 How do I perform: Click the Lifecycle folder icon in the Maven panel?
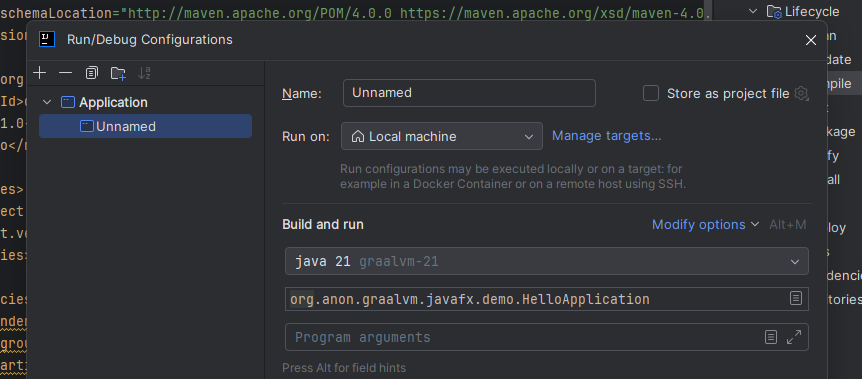(x=774, y=12)
